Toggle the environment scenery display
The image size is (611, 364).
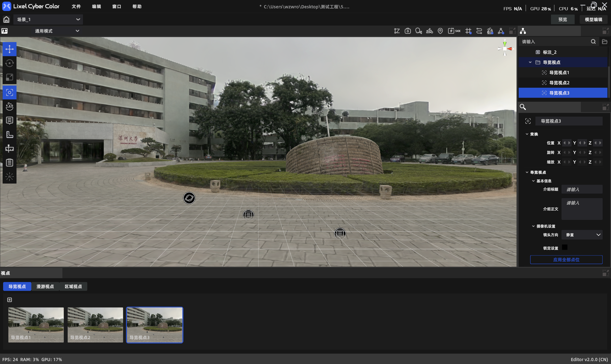490,31
